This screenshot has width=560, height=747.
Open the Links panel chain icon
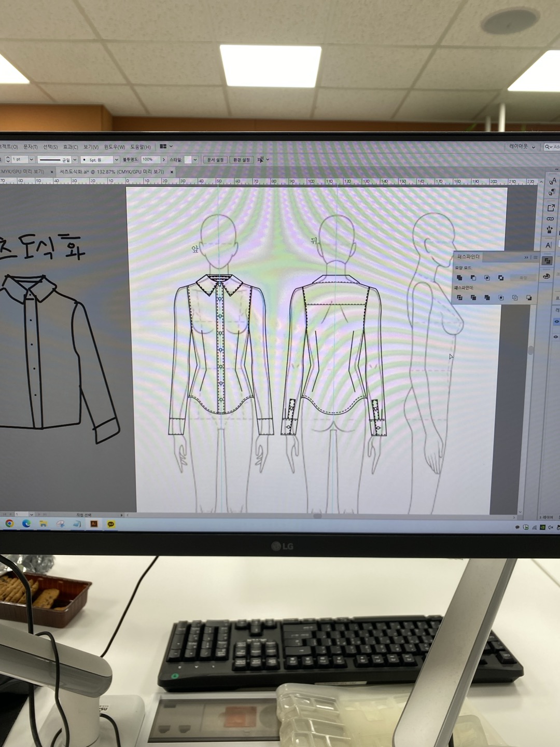[550, 219]
